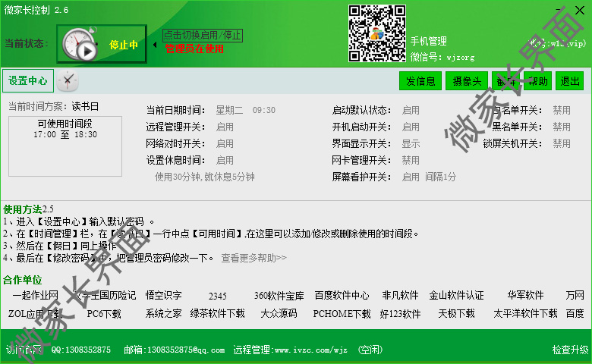Image resolution: width=592 pixels, height=364 pixels.
Task: Toggle the stopwatch start/stop status button
Action: coord(102,44)
